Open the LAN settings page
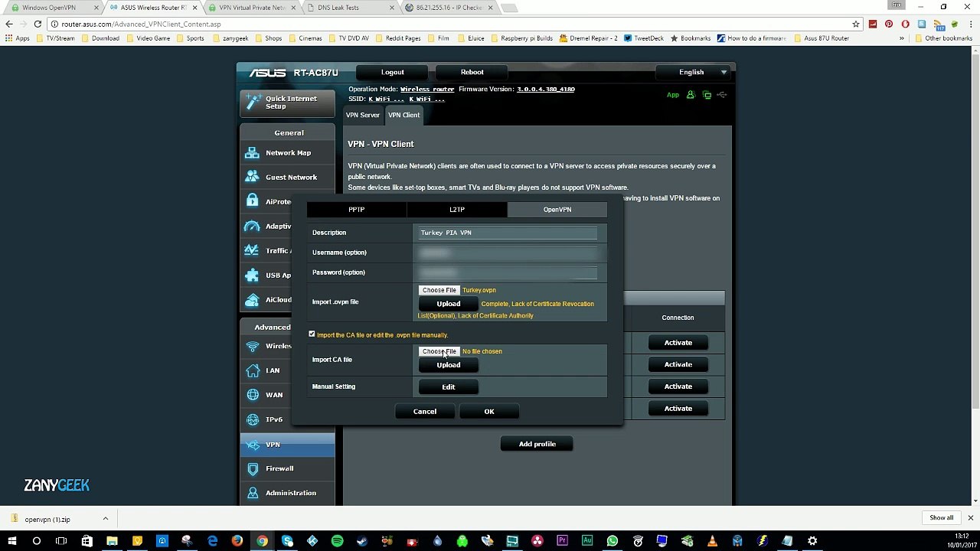 pyautogui.click(x=287, y=370)
